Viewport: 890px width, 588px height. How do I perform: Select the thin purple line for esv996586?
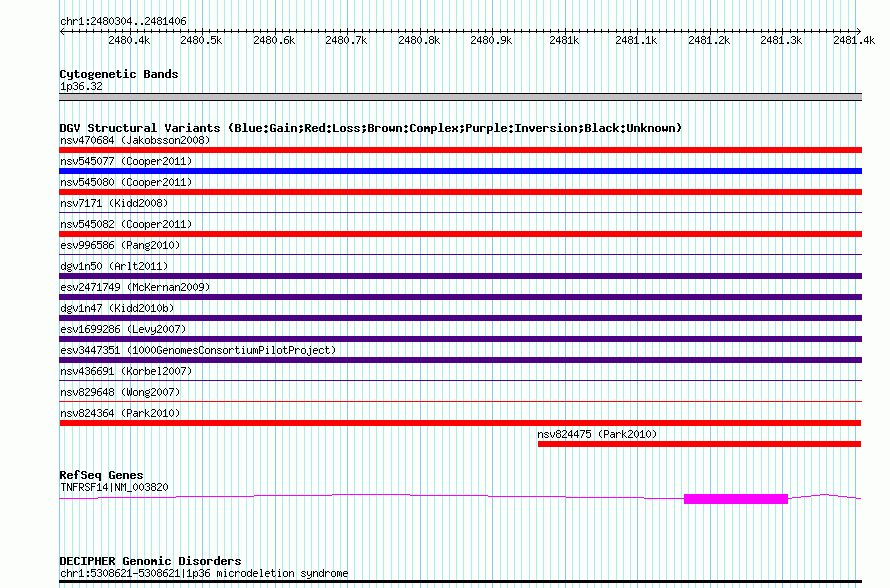[460, 255]
